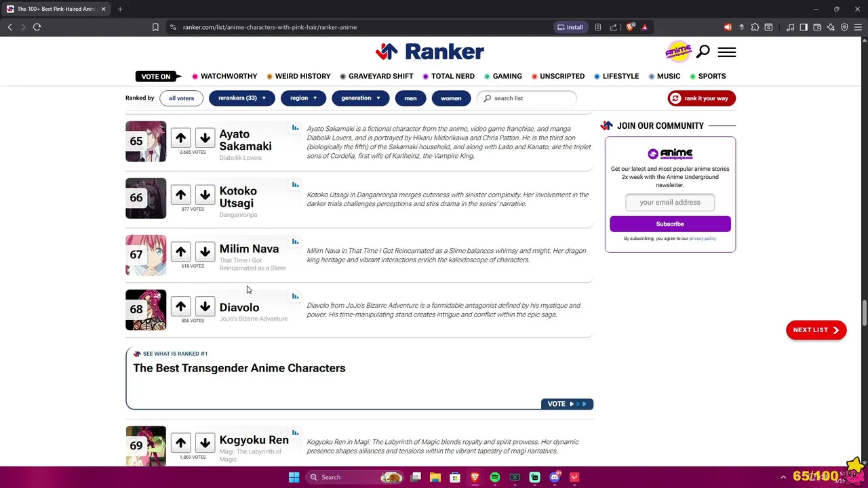This screenshot has width=868, height=488.
Task: Filter ranking by women voters
Action: pos(451,98)
